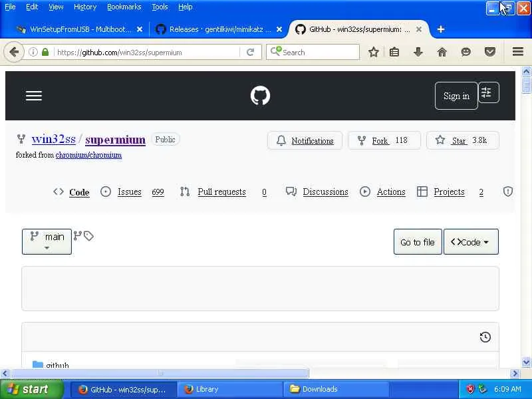Click the Security shield tab icon

click(x=508, y=192)
